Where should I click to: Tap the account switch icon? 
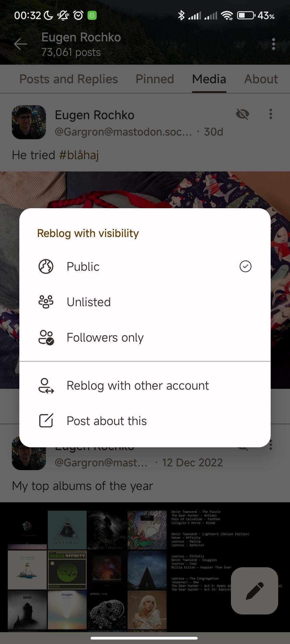coord(46,386)
